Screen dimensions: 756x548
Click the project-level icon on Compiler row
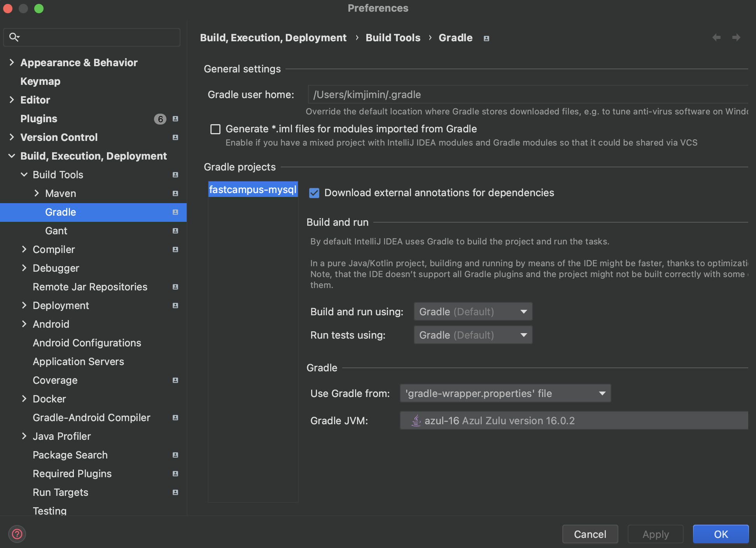click(175, 249)
